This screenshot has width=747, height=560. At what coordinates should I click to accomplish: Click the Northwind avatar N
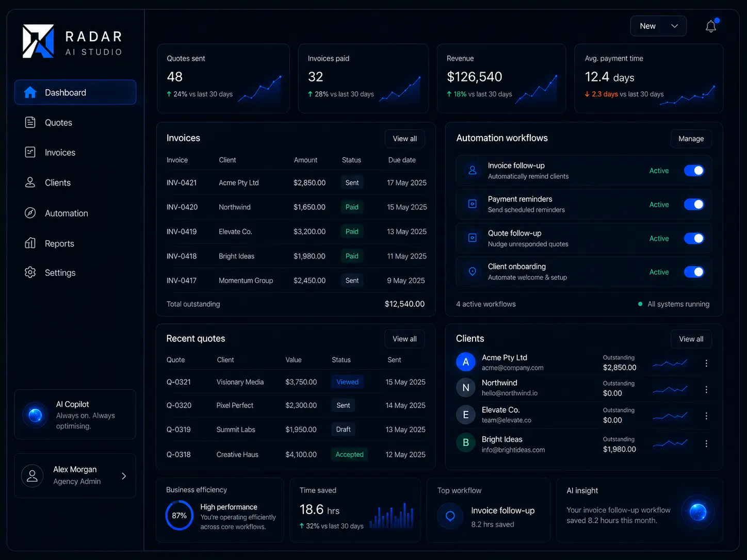[466, 388]
